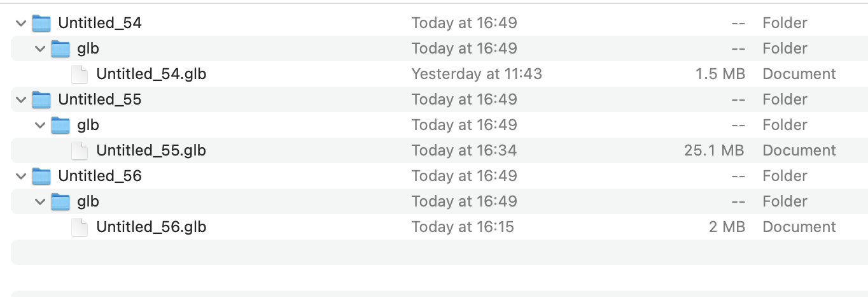Click the glb folder icon under Untitled_54
Viewport: 868px width, 297px height.
[x=60, y=49]
